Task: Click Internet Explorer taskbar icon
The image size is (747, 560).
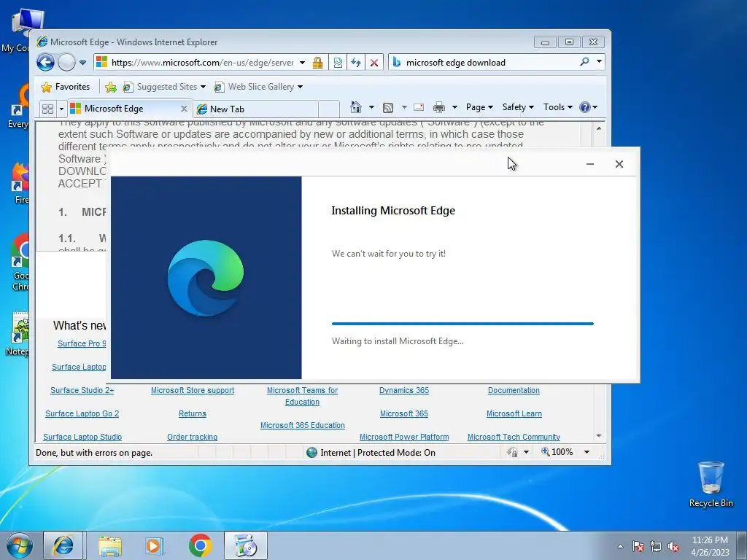Action: pos(63,545)
